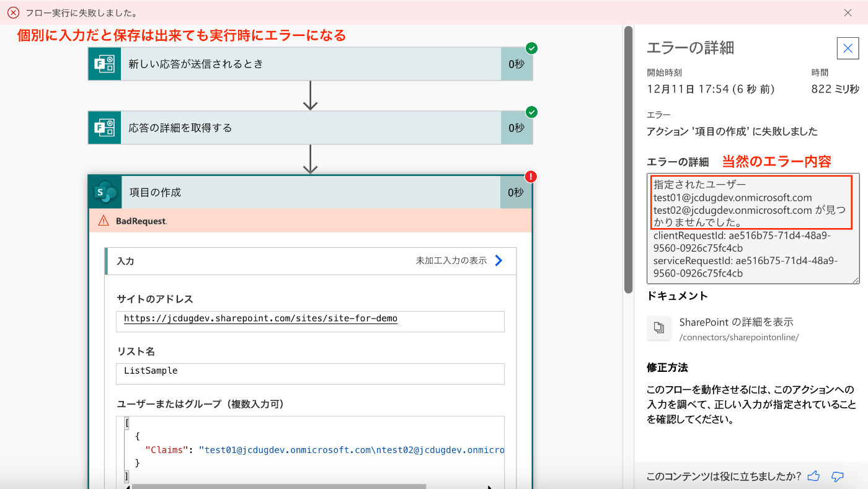Expand 応答の詳細を取得する step
Viewport: 868px width, 489px height.
point(311,128)
